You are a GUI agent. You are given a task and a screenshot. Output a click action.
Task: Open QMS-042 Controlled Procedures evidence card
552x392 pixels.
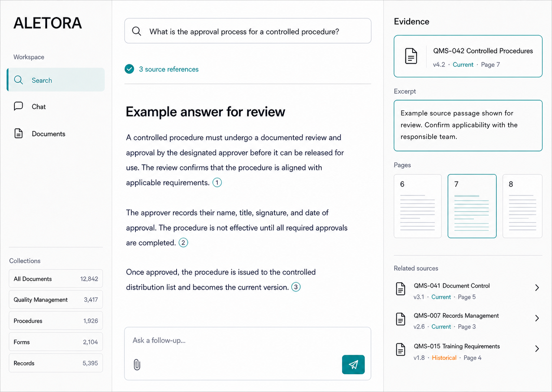[468, 56]
